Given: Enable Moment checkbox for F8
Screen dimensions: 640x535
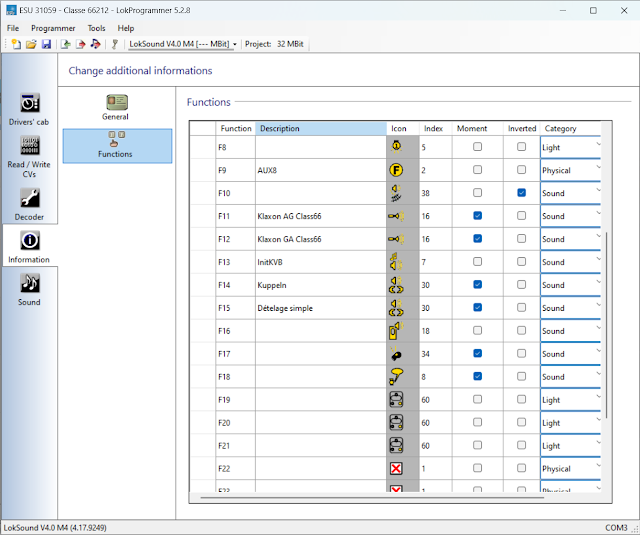Looking at the screenshot, I should click(x=477, y=147).
